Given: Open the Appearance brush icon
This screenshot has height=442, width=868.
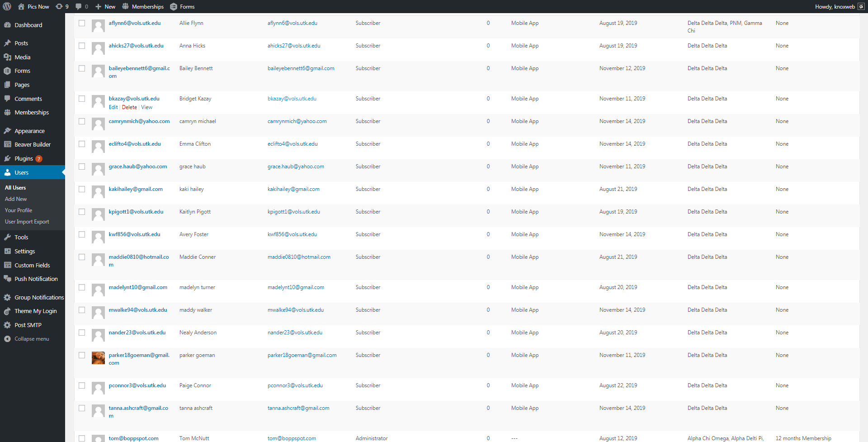Looking at the screenshot, I should tap(7, 131).
